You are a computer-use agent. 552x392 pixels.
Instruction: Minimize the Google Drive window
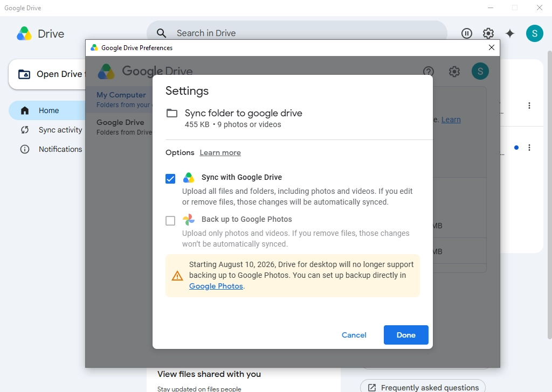click(x=491, y=8)
